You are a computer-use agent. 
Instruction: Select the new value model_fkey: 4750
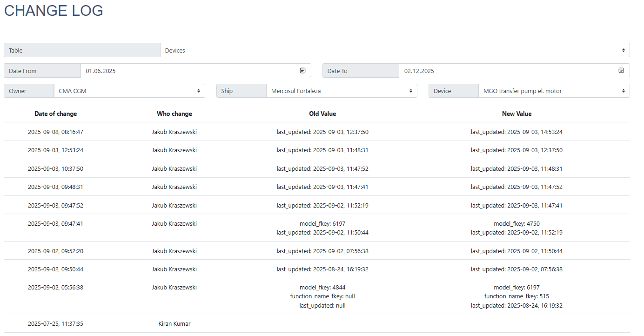(517, 223)
